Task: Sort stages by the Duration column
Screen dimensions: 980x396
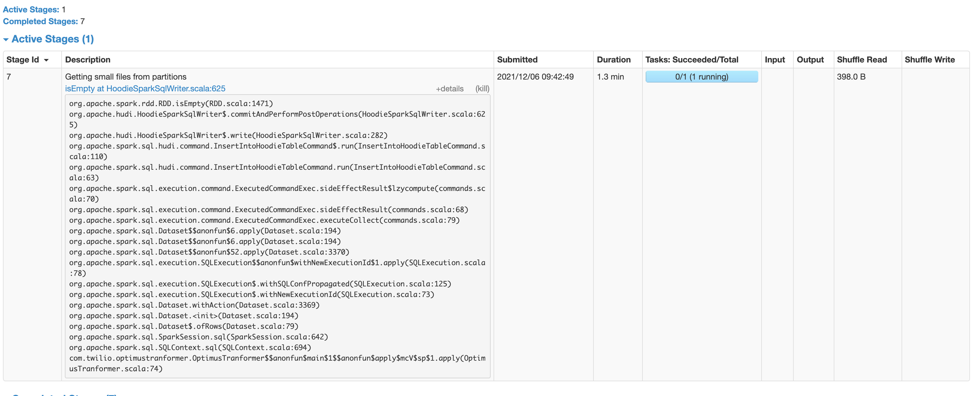Action: click(x=614, y=60)
